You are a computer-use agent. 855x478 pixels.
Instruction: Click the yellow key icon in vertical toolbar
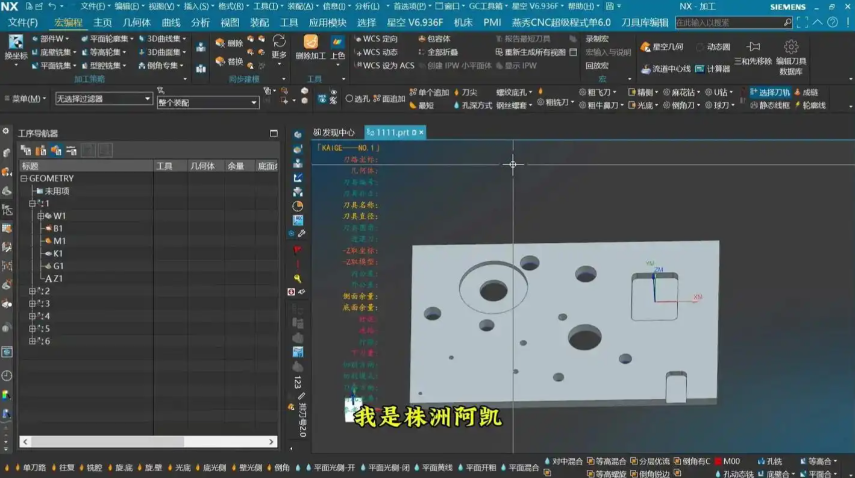[x=297, y=278]
